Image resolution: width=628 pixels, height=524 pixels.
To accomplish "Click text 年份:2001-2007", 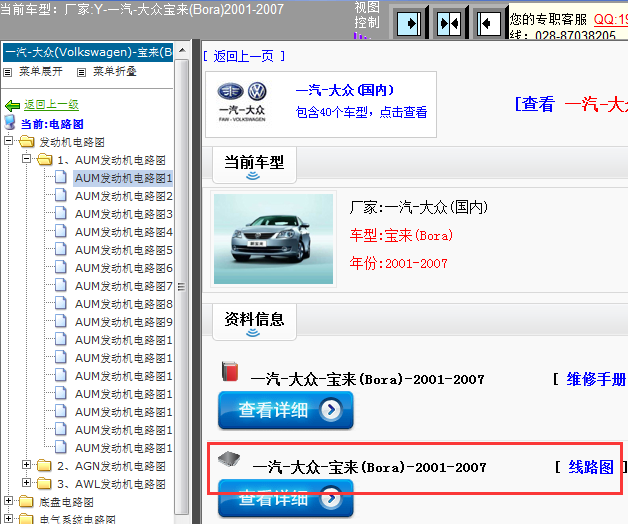I will pos(399,263).
